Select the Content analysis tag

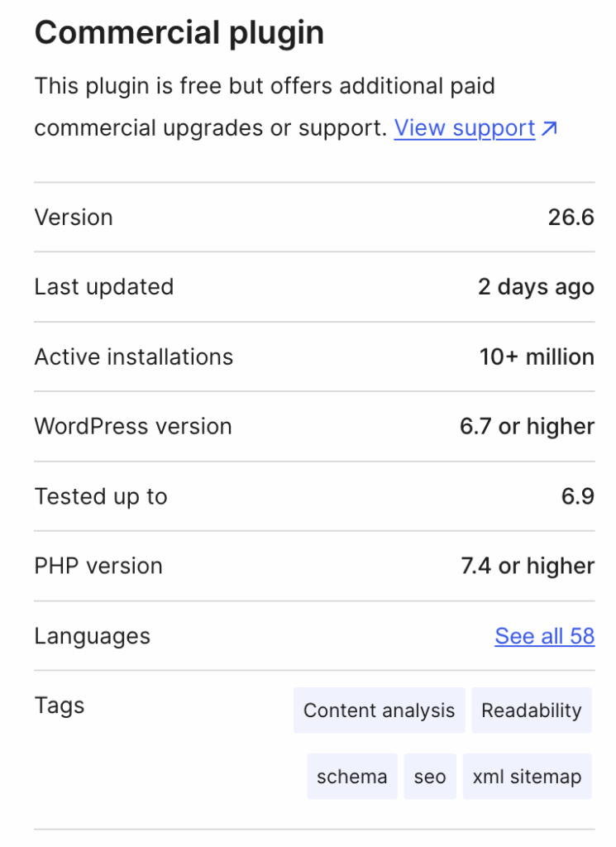coord(379,711)
